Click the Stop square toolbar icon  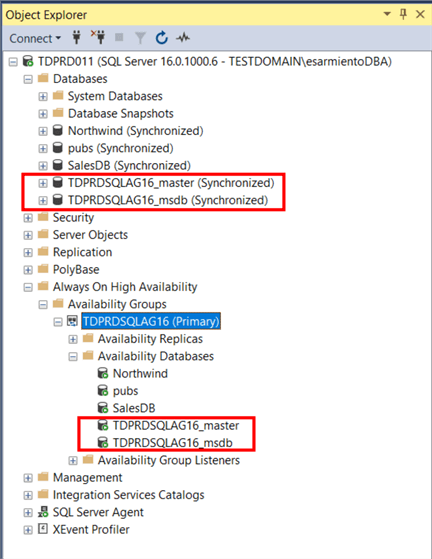pos(119,37)
